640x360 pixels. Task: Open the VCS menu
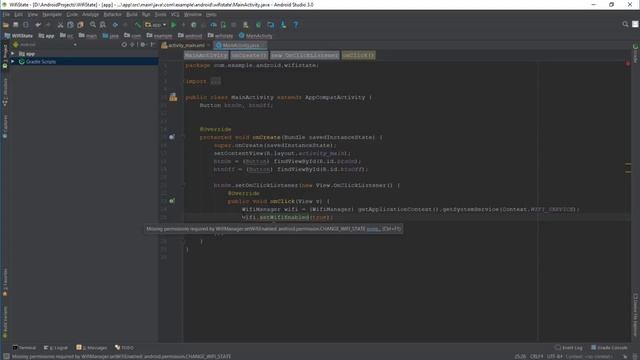tap(175, 14)
